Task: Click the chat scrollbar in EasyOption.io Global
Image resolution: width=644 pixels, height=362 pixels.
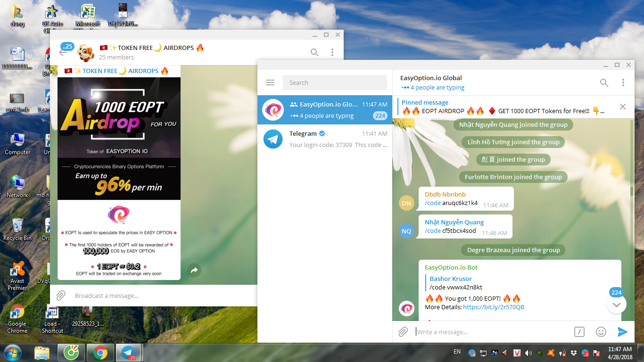Action: (x=632, y=191)
